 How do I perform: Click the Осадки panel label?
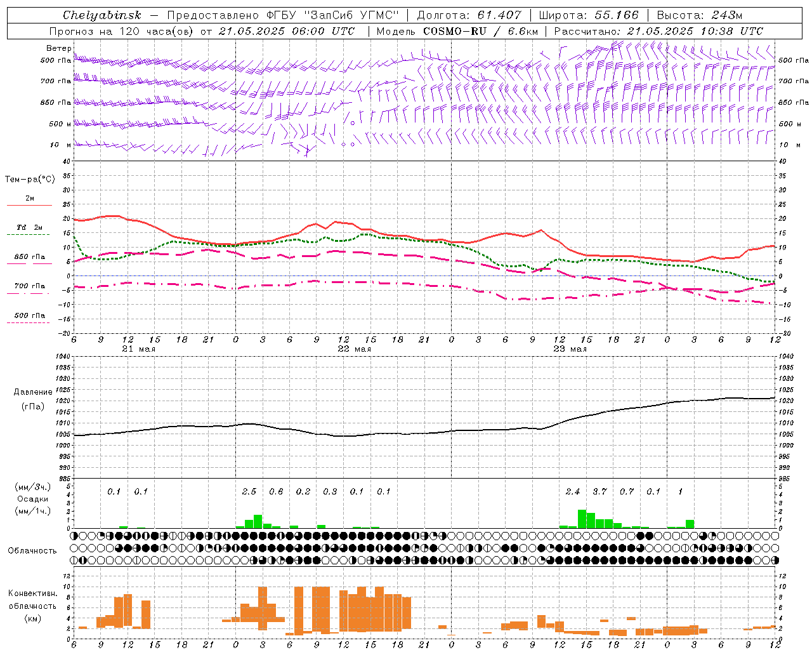[33, 499]
